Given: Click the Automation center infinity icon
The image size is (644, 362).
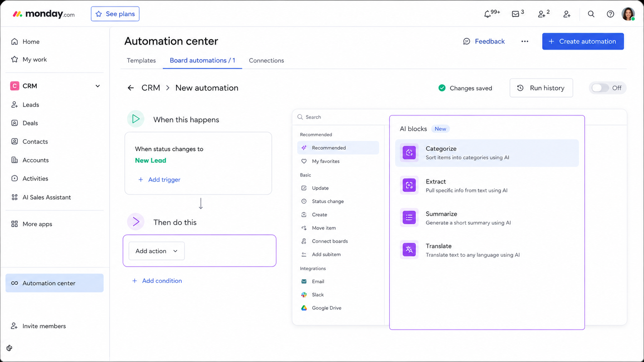Looking at the screenshot, I should (15, 283).
